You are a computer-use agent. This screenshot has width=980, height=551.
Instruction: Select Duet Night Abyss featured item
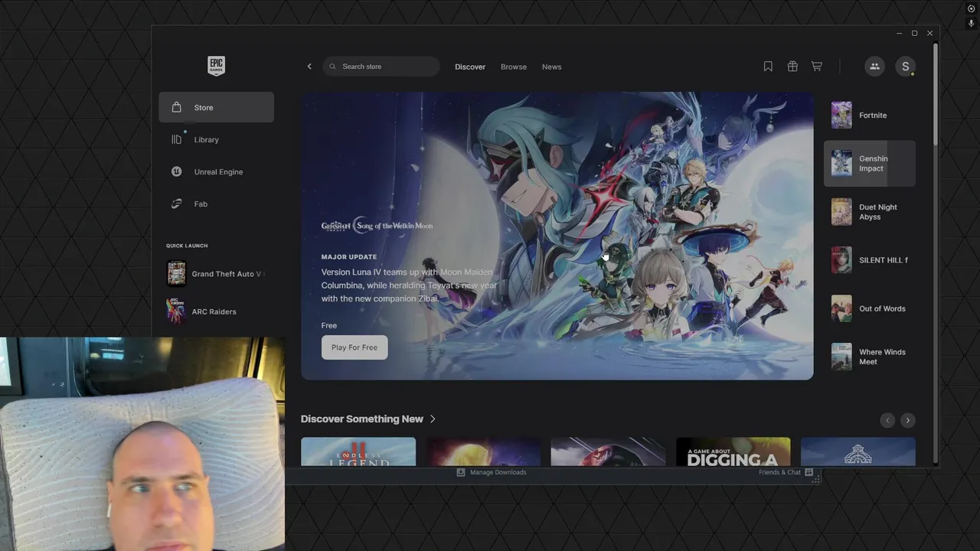tap(870, 212)
